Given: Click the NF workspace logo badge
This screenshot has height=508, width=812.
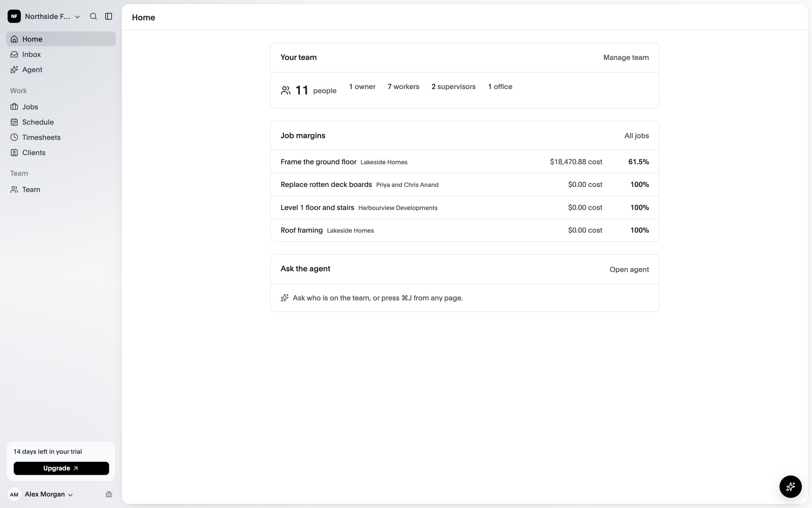Looking at the screenshot, I should (14, 16).
